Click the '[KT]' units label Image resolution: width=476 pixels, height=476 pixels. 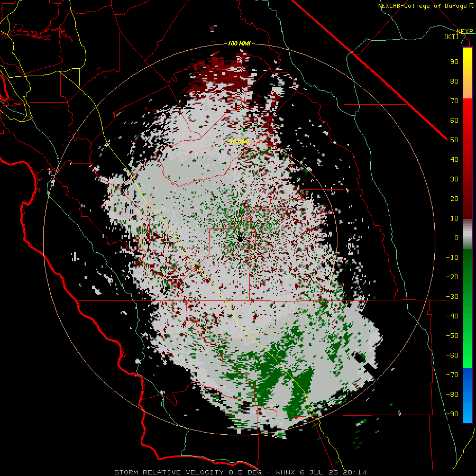pyautogui.click(x=452, y=36)
